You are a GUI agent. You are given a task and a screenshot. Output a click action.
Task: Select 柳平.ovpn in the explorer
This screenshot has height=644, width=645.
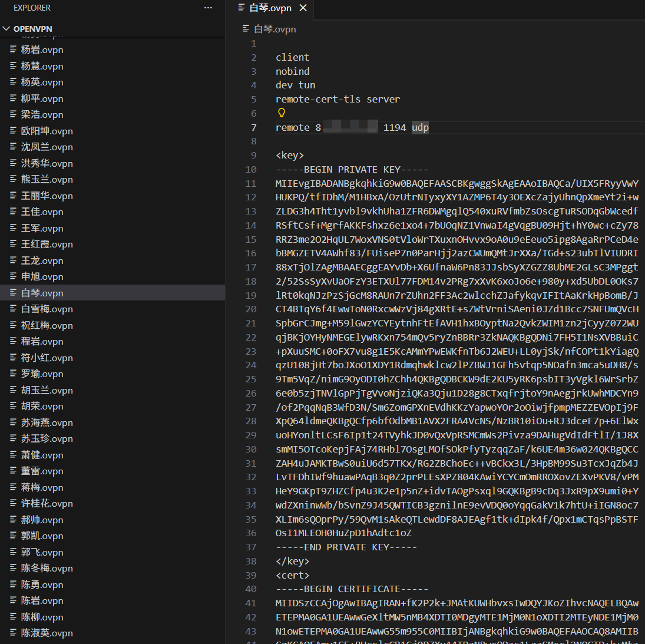pos(42,98)
